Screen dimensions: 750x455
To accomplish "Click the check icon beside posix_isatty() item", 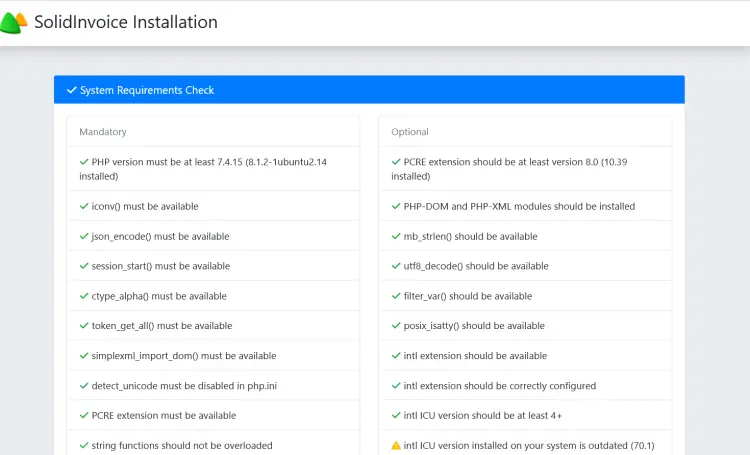I will coord(396,326).
